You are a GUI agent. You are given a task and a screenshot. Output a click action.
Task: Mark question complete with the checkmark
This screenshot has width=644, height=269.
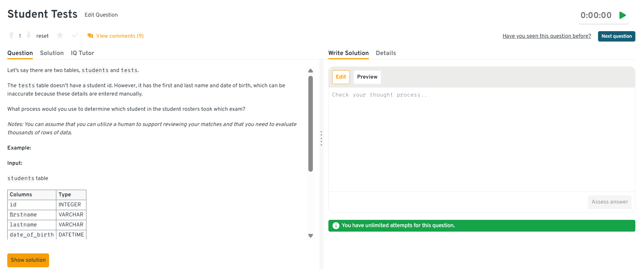click(x=75, y=35)
